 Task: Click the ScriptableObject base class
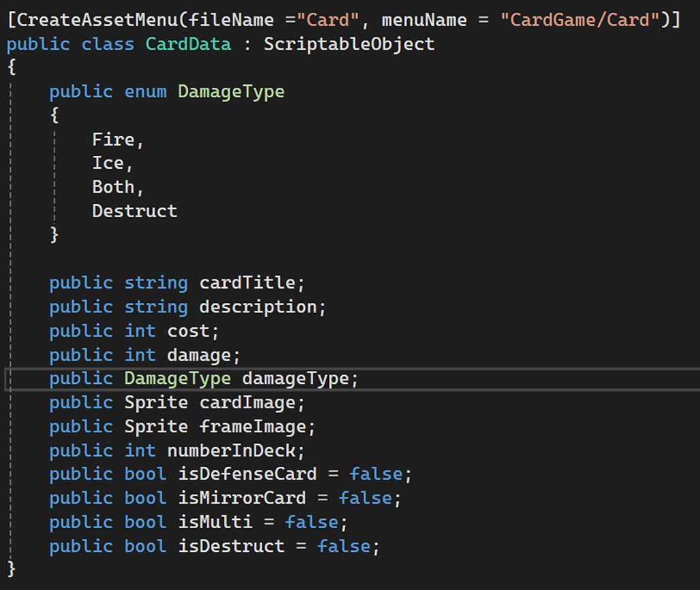tap(349, 44)
